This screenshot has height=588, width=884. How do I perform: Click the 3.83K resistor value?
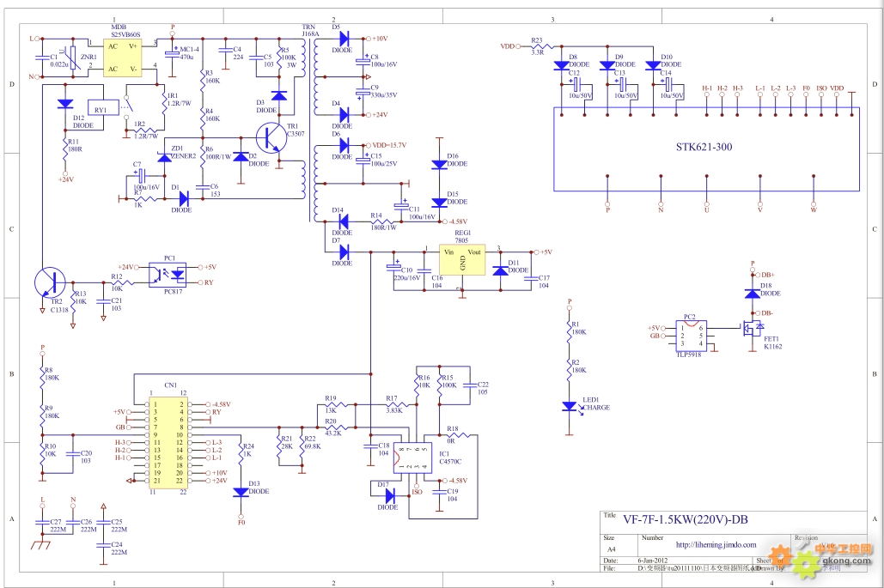pos(394,410)
